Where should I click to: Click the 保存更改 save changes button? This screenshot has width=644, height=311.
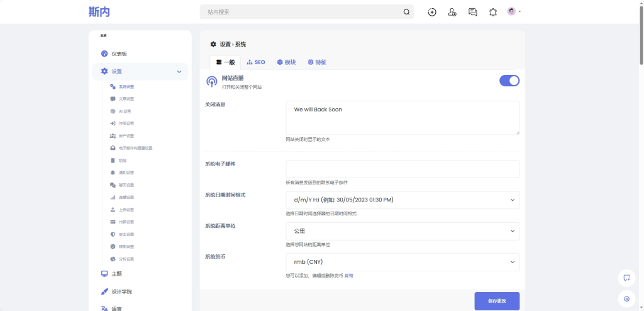(497, 301)
